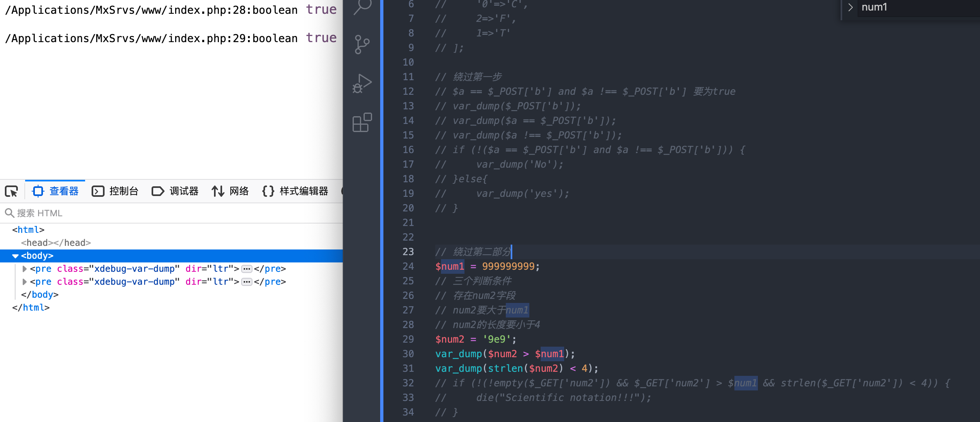Click the index.php:28 boolean output line
This screenshot has width=980, height=422.
(171, 10)
